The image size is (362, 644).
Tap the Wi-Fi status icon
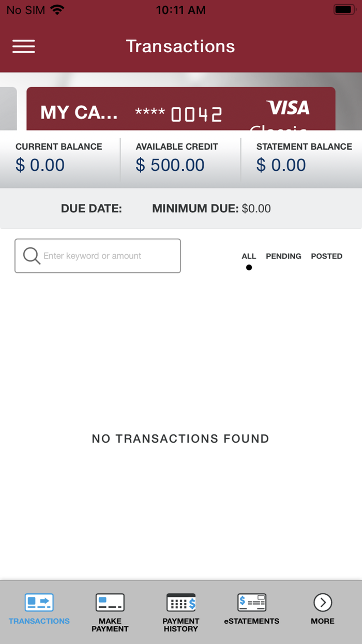57,9
